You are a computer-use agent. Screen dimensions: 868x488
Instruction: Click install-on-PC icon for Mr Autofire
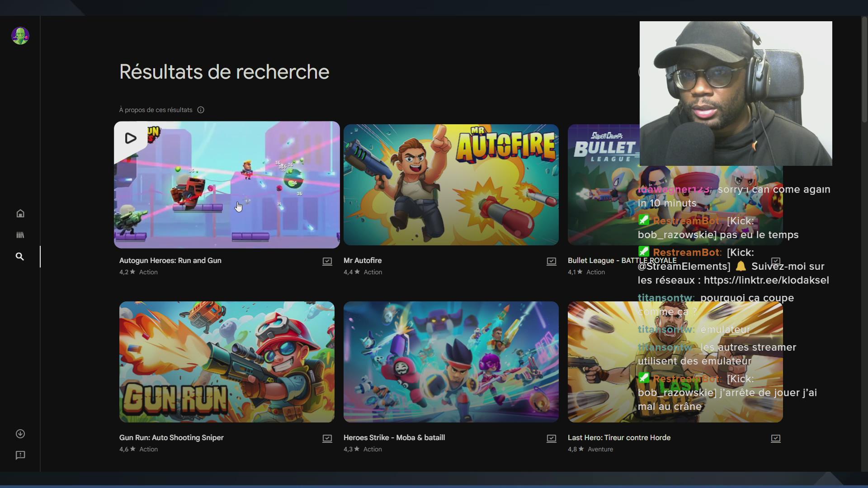pos(552,261)
